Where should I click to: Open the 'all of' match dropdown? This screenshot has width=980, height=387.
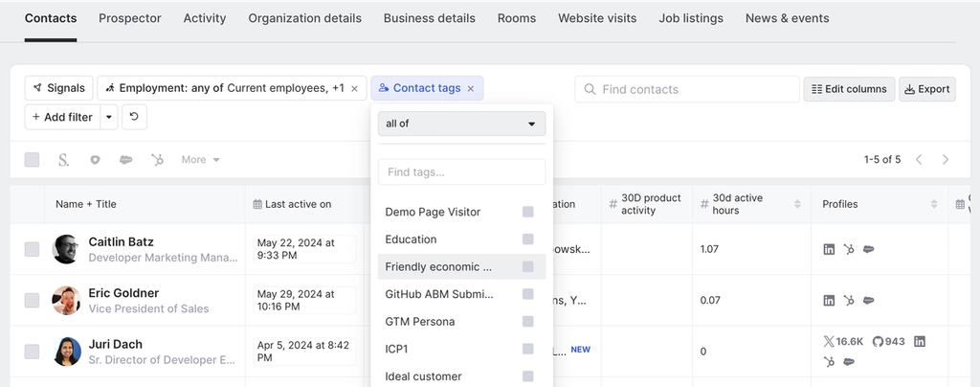[x=461, y=124]
